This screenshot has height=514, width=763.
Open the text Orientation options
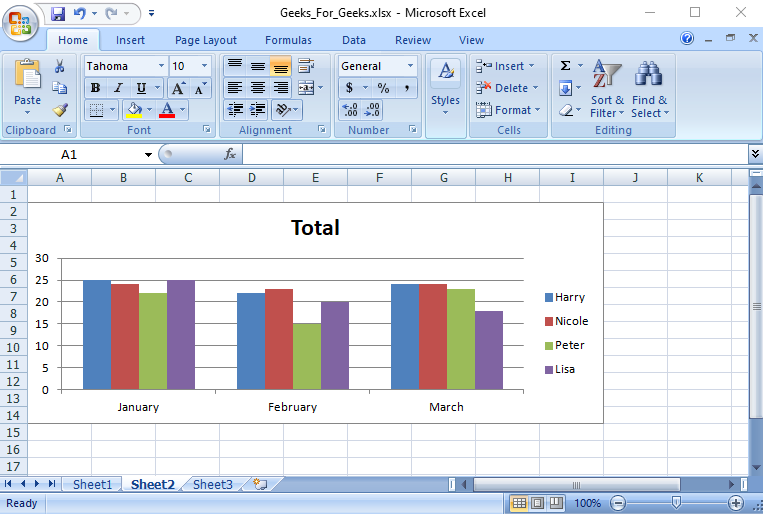click(x=287, y=110)
